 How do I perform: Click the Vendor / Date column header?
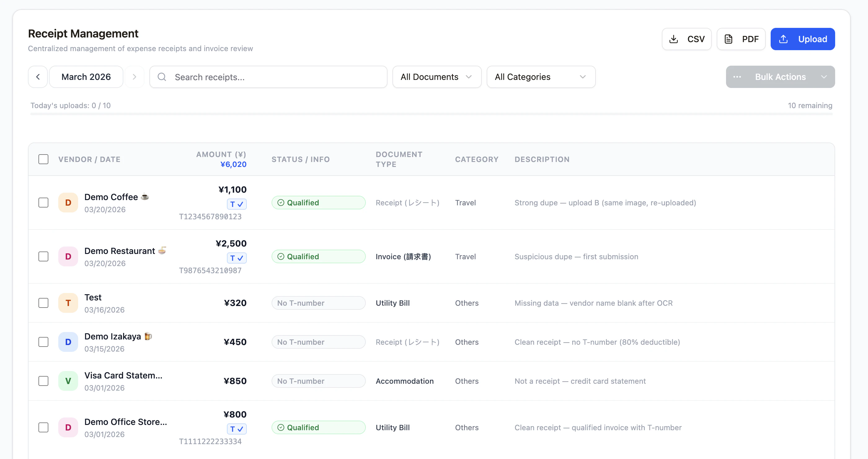(x=89, y=159)
